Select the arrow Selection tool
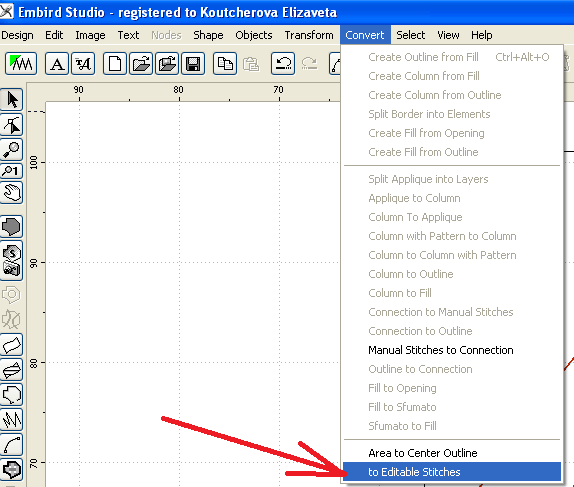The height and width of the screenshot is (487, 574). (x=12, y=99)
